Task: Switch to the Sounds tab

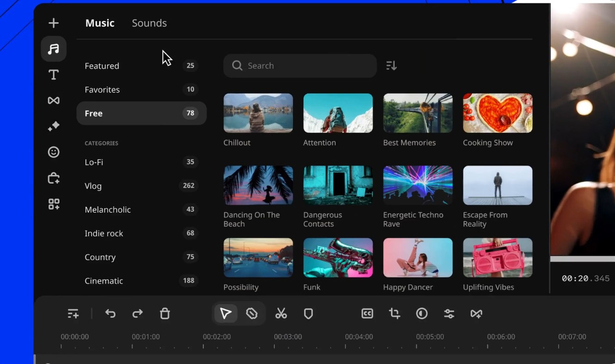Action: coord(149,23)
